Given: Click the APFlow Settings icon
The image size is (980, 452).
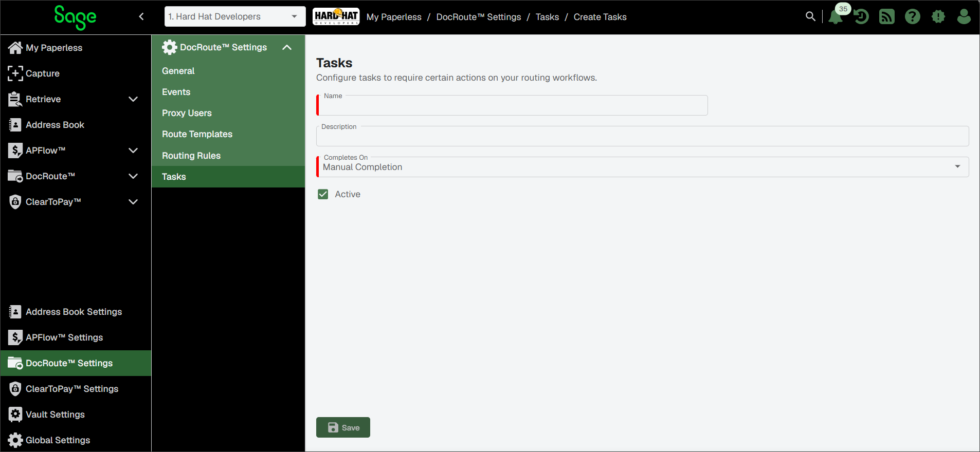Looking at the screenshot, I should point(15,337).
